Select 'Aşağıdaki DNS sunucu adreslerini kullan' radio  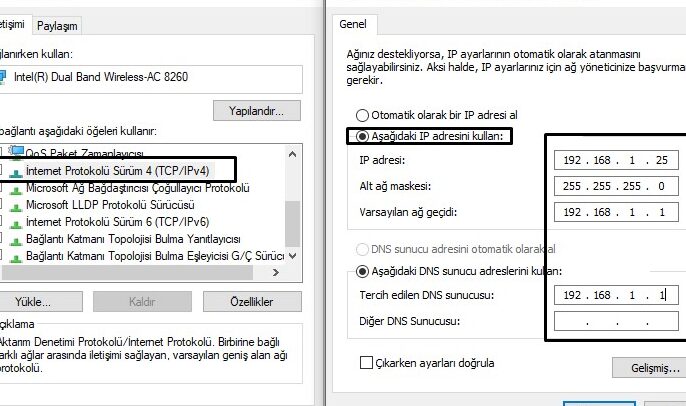(362, 272)
